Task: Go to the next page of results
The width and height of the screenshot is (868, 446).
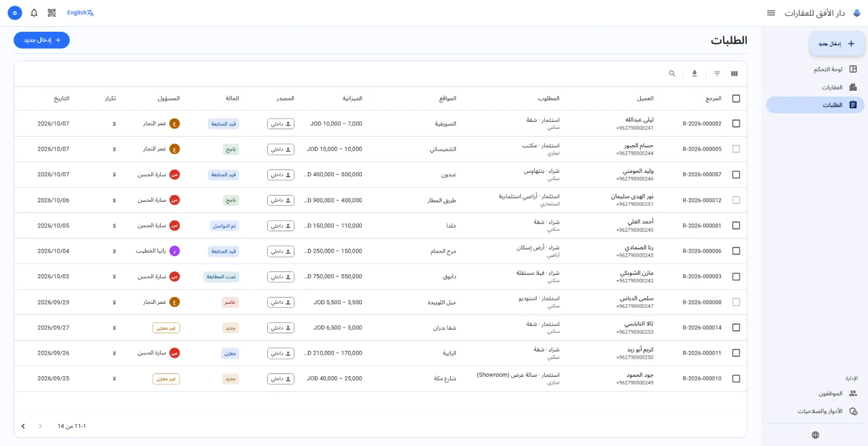Action: tap(23, 426)
